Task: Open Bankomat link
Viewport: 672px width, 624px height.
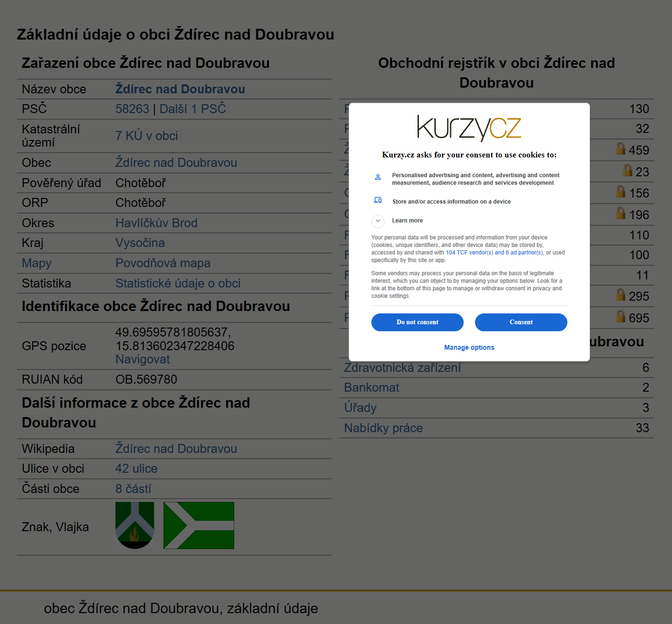Action: (x=372, y=387)
